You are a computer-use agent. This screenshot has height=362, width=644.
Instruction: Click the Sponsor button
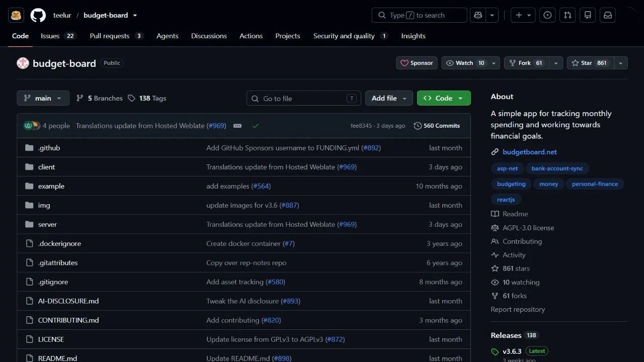tap(417, 63)
